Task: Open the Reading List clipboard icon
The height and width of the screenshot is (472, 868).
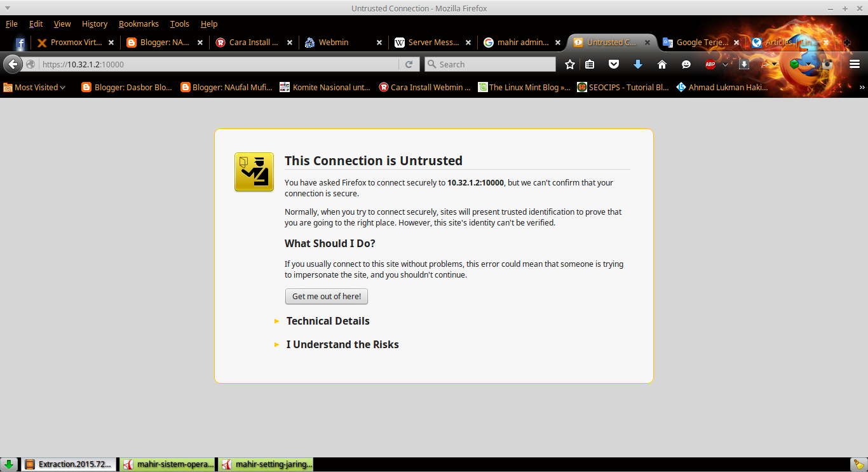Action: [590, 64]
